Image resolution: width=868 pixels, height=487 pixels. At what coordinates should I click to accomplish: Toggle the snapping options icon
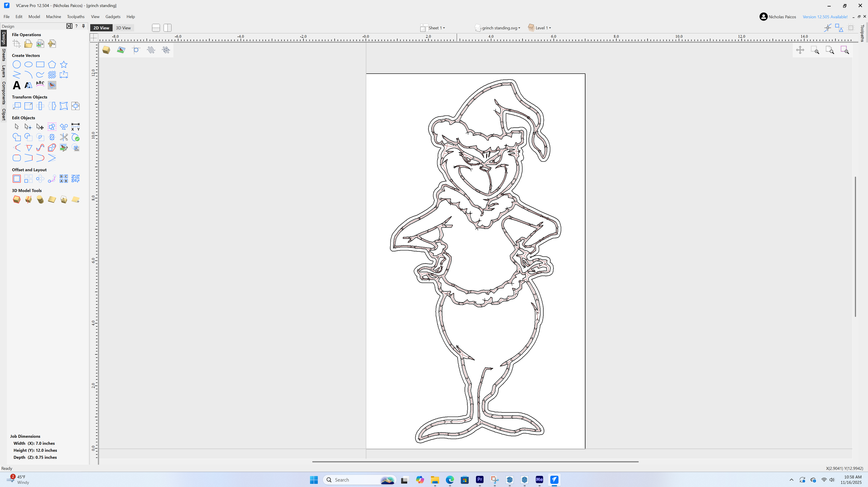(828, 28)
